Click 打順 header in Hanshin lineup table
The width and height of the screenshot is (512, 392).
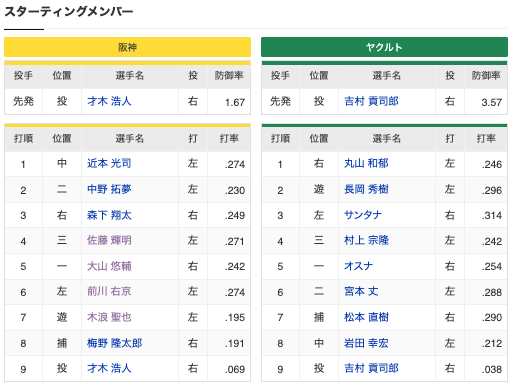(23, 138)
